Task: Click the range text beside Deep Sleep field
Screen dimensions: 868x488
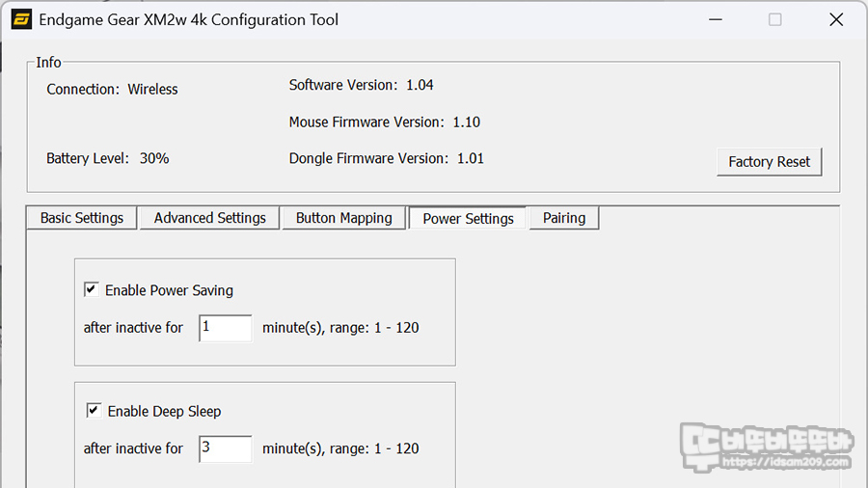Action: tap(340, 448)
